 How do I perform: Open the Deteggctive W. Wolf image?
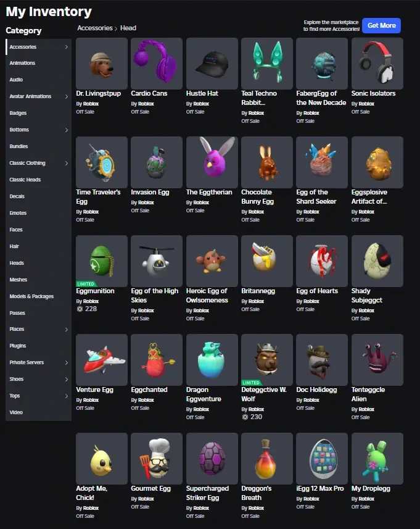click(x=267, y=360)
